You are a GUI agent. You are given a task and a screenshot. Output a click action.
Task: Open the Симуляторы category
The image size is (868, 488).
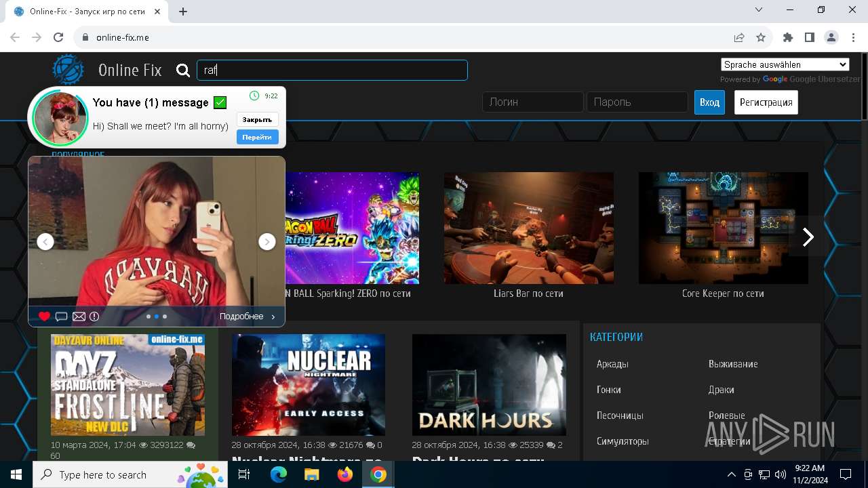tap(623, 441)
